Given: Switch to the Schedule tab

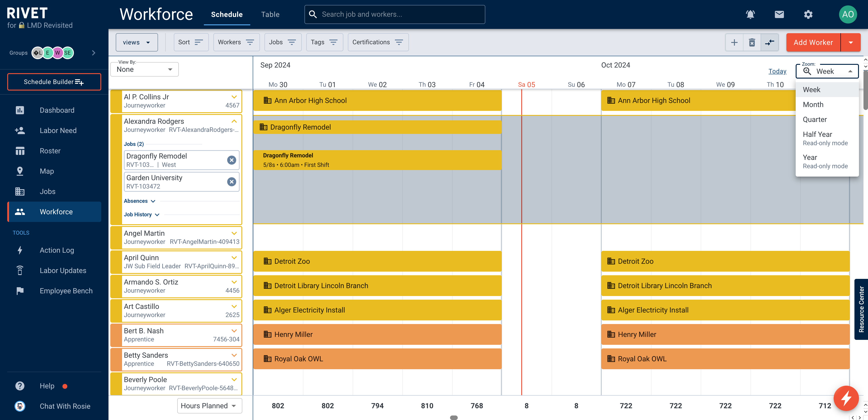Looking at the screenshot, I should (x=227, y=14).
